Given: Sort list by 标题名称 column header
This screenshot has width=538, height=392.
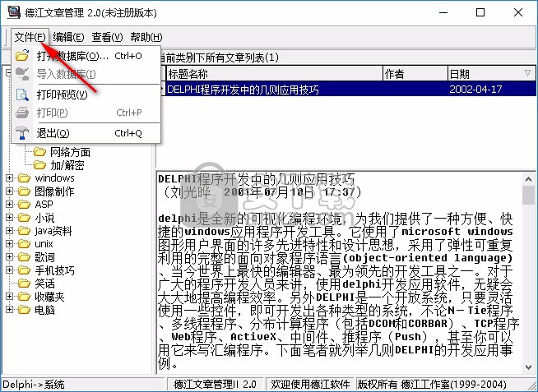Looking at the screenshot, I should point(275,74).
